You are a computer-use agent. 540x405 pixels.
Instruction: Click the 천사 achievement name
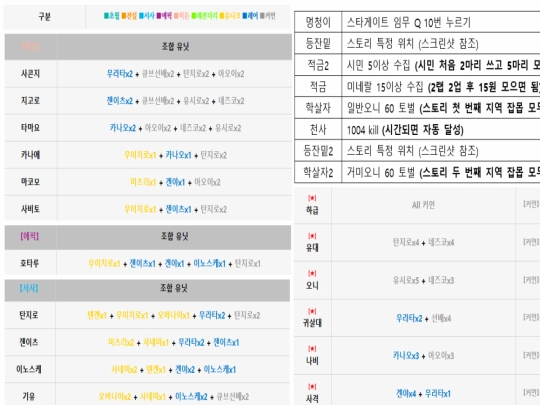coord(318,129)
